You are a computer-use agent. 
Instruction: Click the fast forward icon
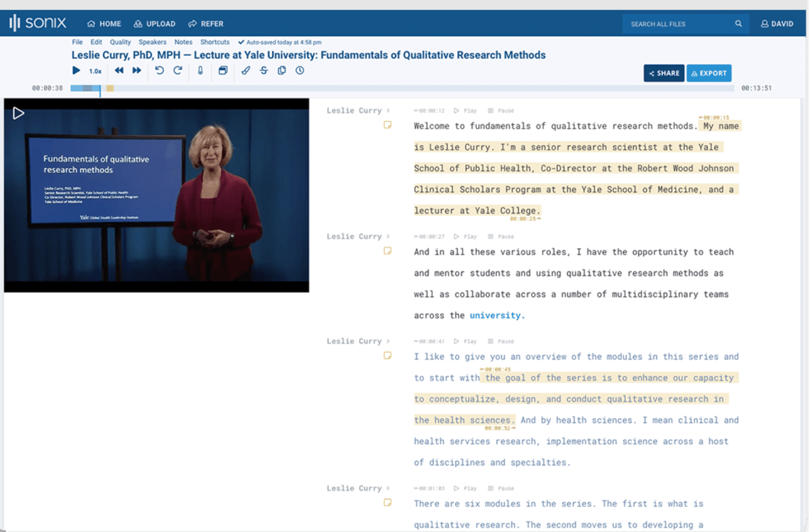(137, 71)
